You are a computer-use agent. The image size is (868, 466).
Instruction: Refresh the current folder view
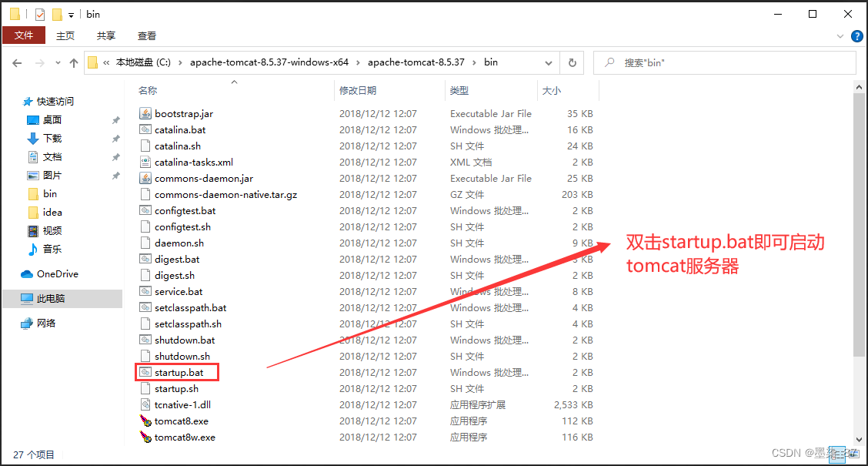[x=573, y=62]
